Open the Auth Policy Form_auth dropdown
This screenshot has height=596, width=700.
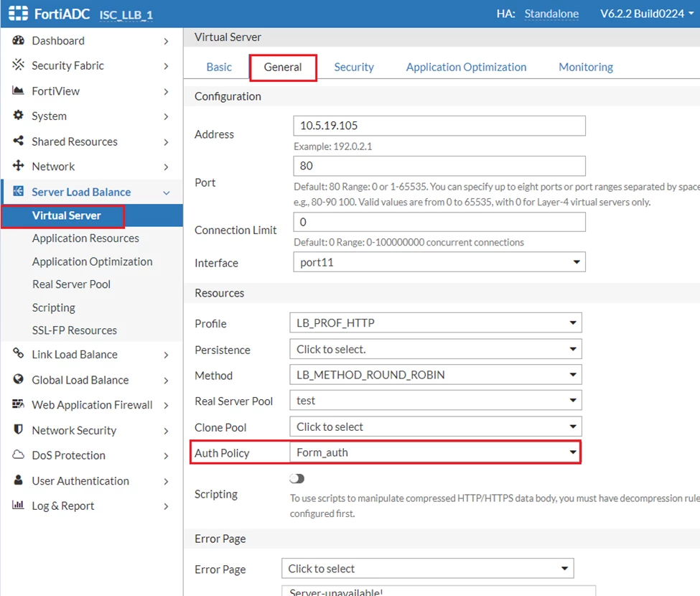pos(436,452)
